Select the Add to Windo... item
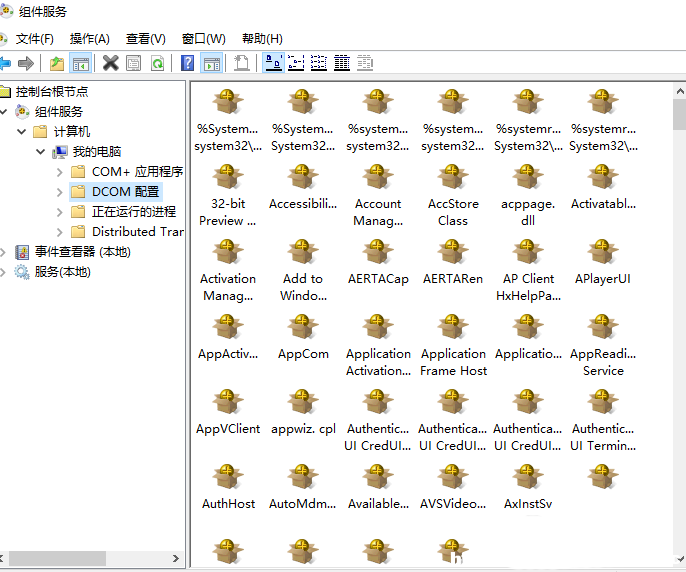 (303, 270)
